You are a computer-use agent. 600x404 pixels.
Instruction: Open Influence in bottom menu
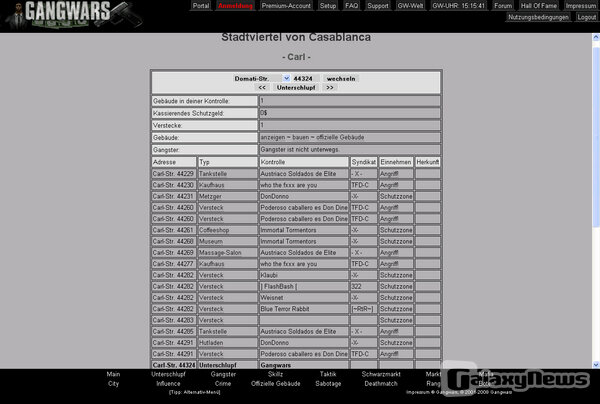click(168, 384)
